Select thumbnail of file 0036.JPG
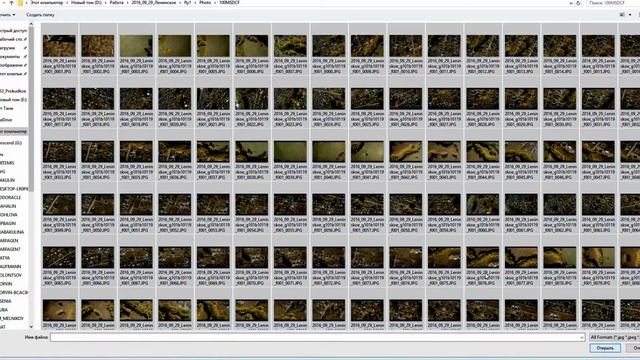This screenshot has height=360, width=640. (175, 152)
